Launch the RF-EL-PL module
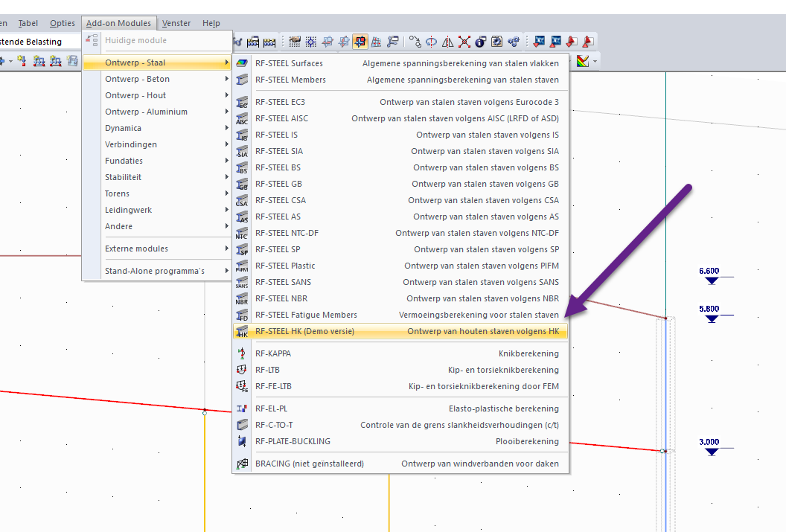786x532 pixels. [x=400, y=408]
